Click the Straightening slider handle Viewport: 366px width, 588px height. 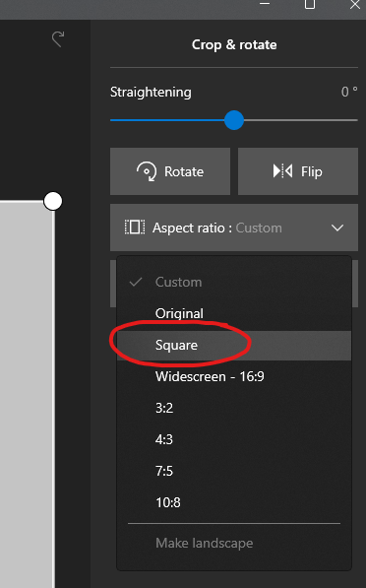point(234,120)
